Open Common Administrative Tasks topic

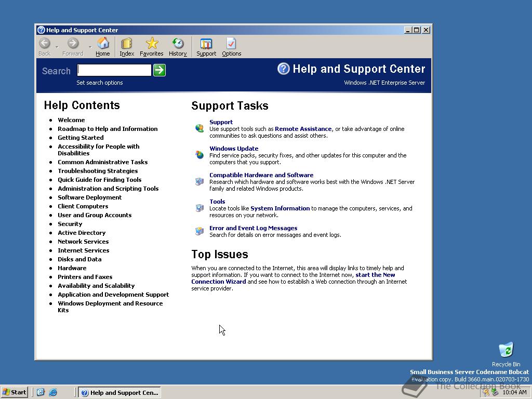(102, 162)
